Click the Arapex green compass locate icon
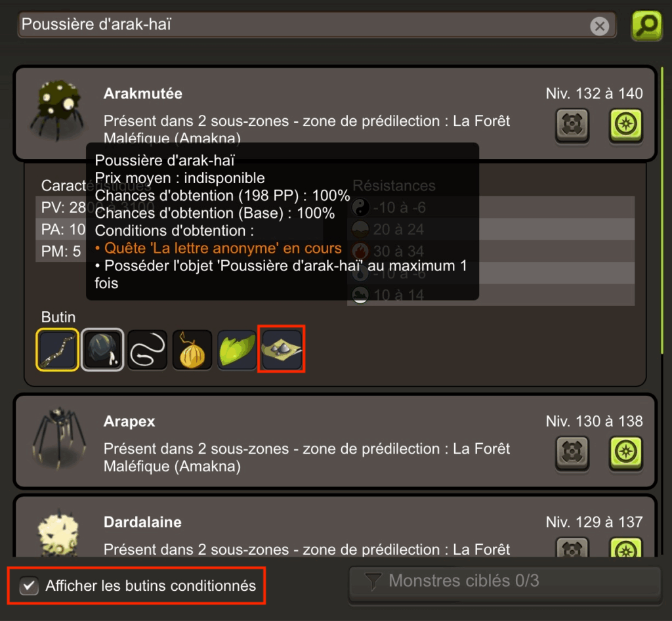The width and height of the screenshot is (672, 621). click(625, 452)
